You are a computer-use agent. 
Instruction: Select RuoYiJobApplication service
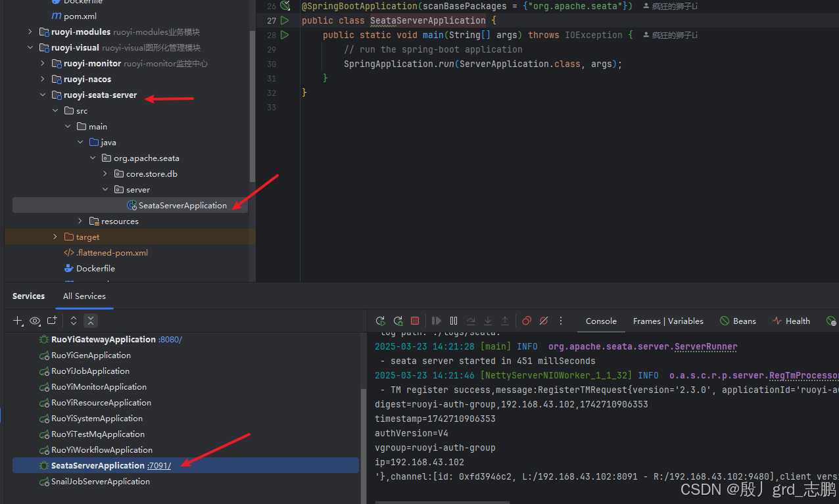90,371
